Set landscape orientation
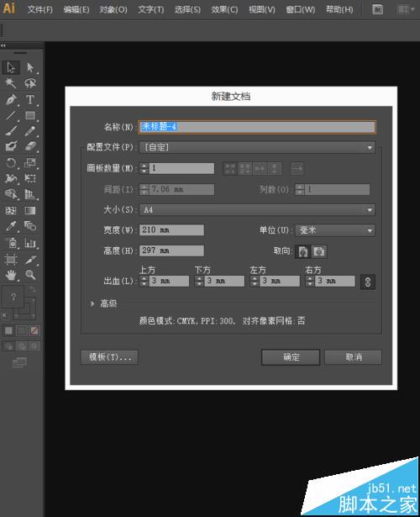This screenshot has width=420, height=517. (x=319, y=251)
